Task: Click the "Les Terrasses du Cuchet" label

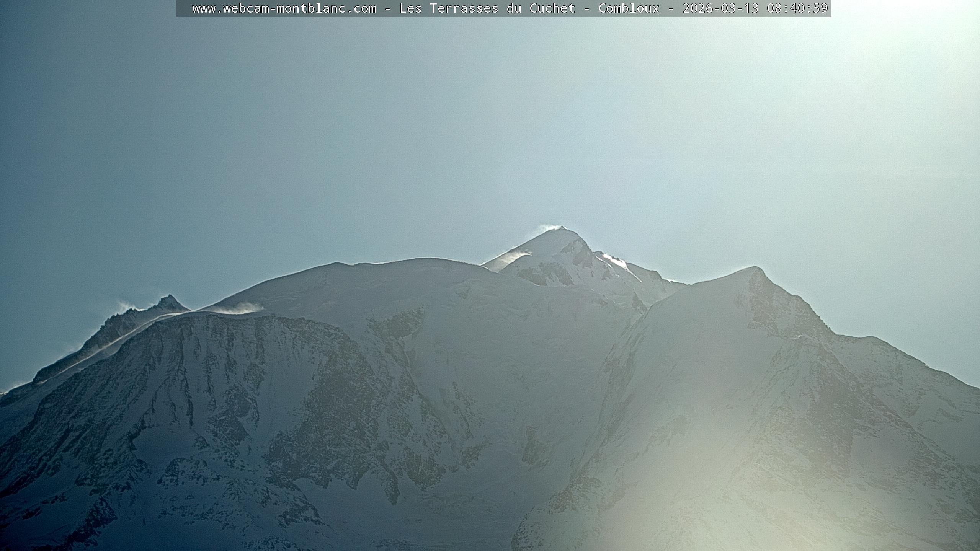Action: pyautogui.click(x=487, y=8)
